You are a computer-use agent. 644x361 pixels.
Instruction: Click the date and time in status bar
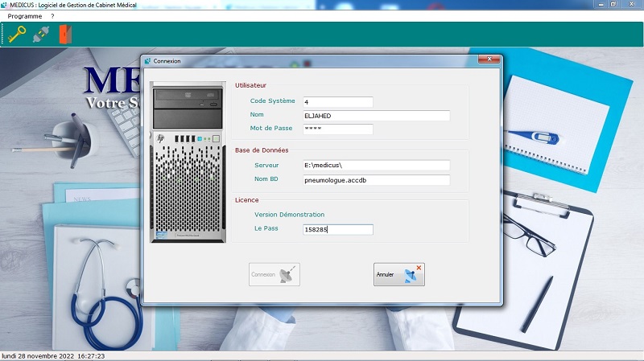point(53,356)
